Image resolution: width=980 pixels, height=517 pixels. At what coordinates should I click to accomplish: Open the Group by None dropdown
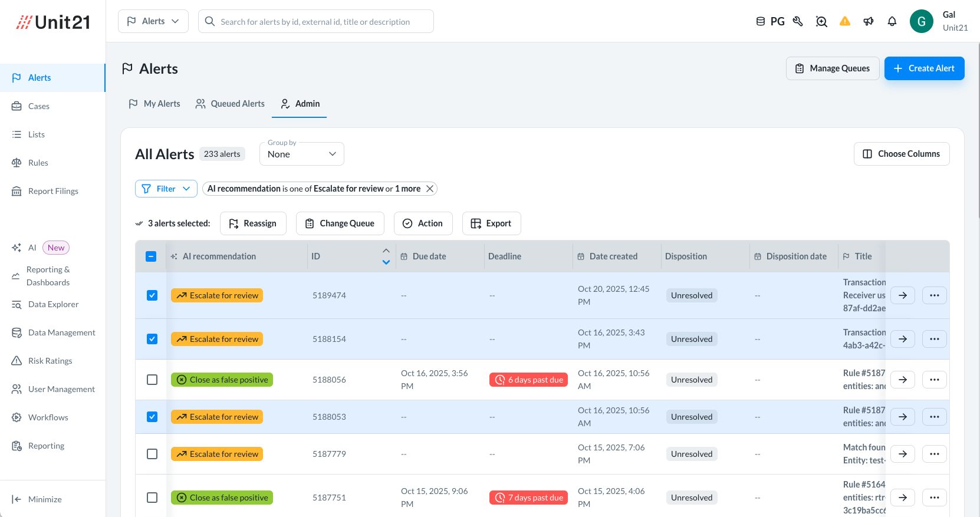click(302, 154)
